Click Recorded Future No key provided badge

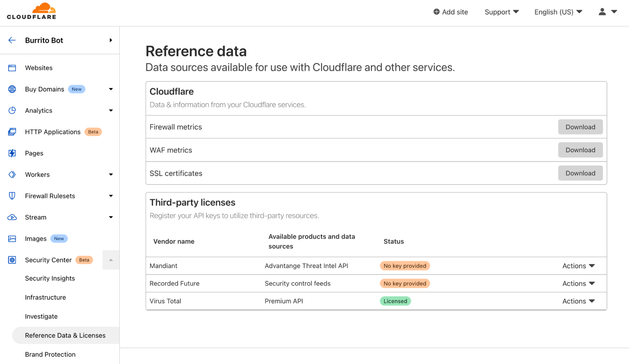click(x=405, y=283)
